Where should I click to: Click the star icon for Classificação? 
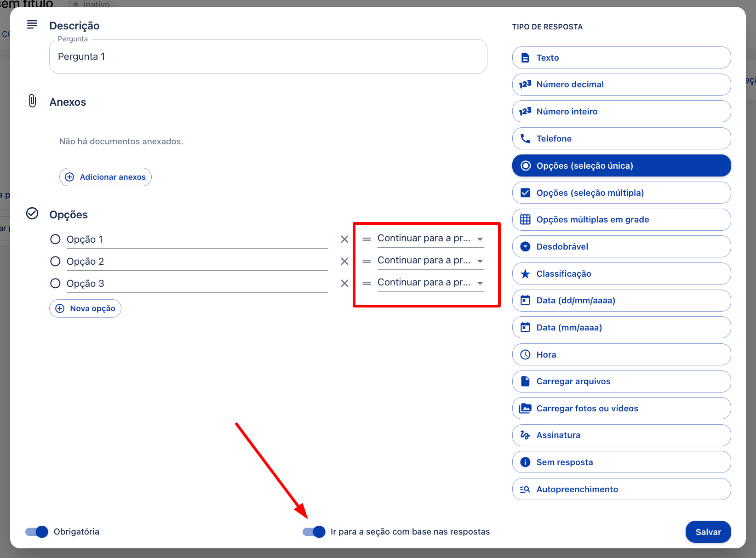(x=525, y=274)
